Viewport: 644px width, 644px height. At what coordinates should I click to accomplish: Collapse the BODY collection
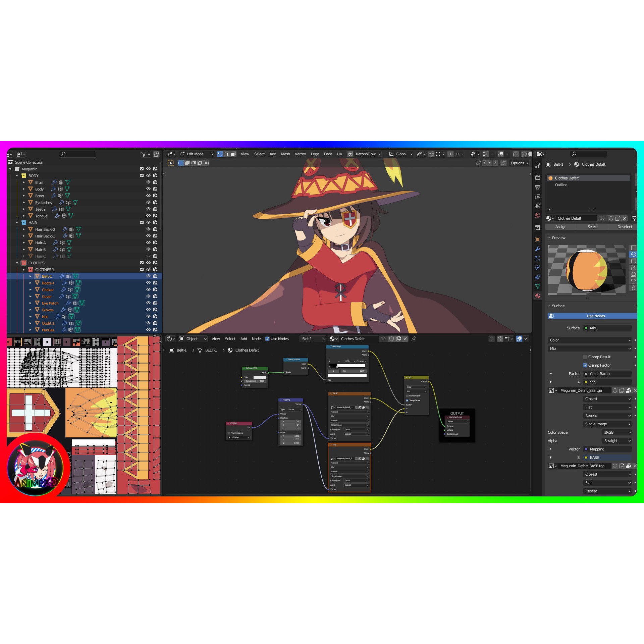[x=17, y=175]
